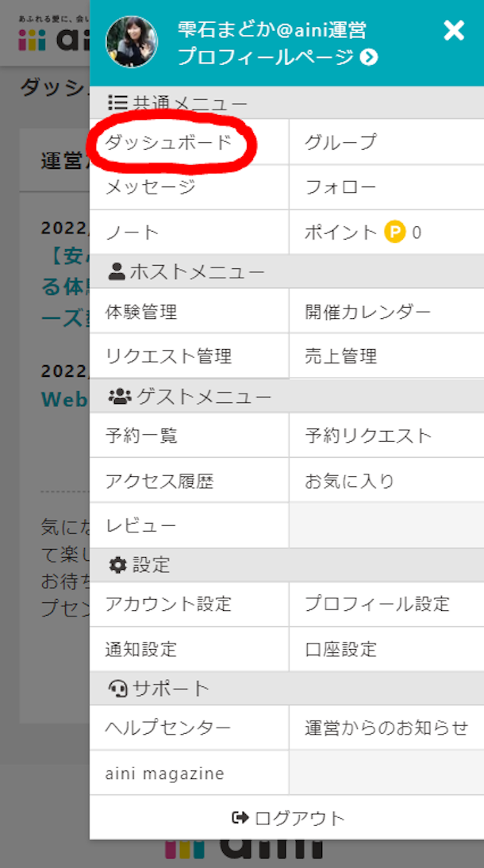
Task: Go to グループ page
Action: pos(341,143)
